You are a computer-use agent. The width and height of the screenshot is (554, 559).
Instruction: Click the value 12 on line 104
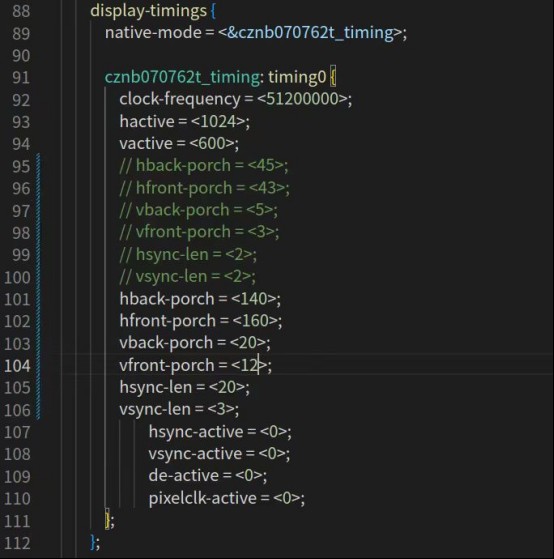coord(249,365)
